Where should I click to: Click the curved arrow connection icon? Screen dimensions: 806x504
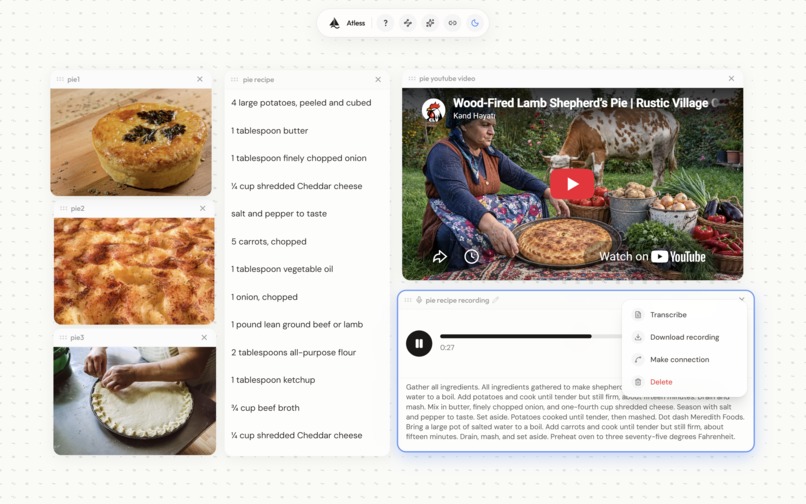point(638,359)
